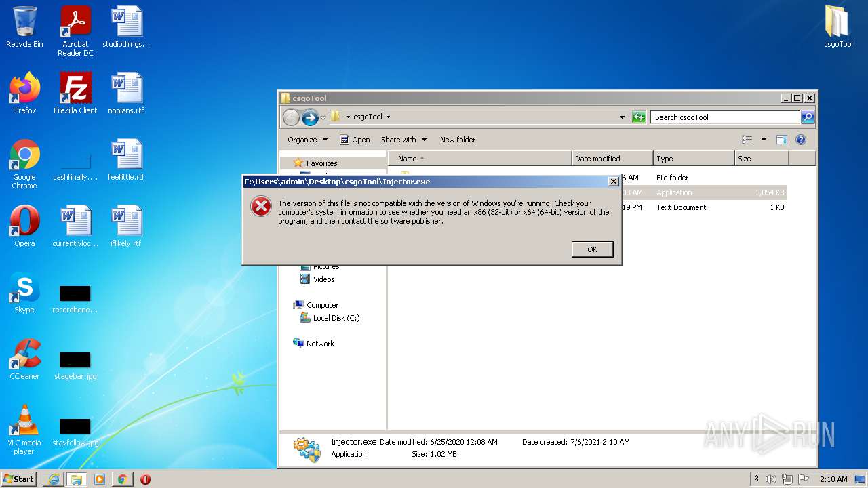Launch the CCleaner desktop shortcut
Screen dimensions: 868x488
(24, 359)
